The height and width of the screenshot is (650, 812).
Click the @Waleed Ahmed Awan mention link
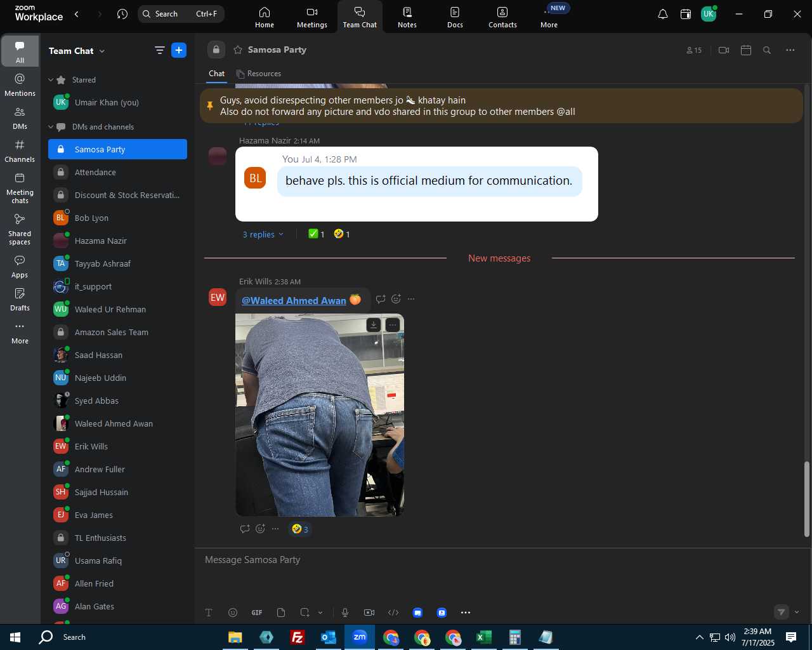pyautogui.click(x=294, y=300)
